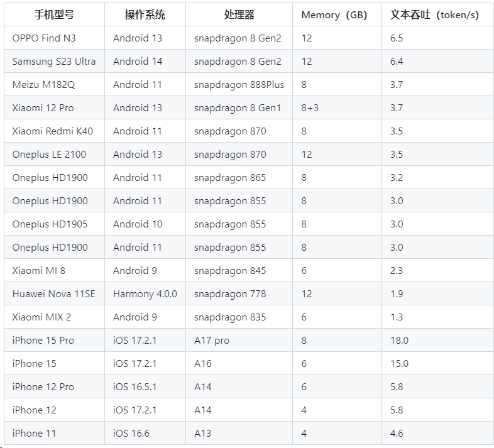Click the 手机型号 column header
The image size is (494, 448).
55,15
